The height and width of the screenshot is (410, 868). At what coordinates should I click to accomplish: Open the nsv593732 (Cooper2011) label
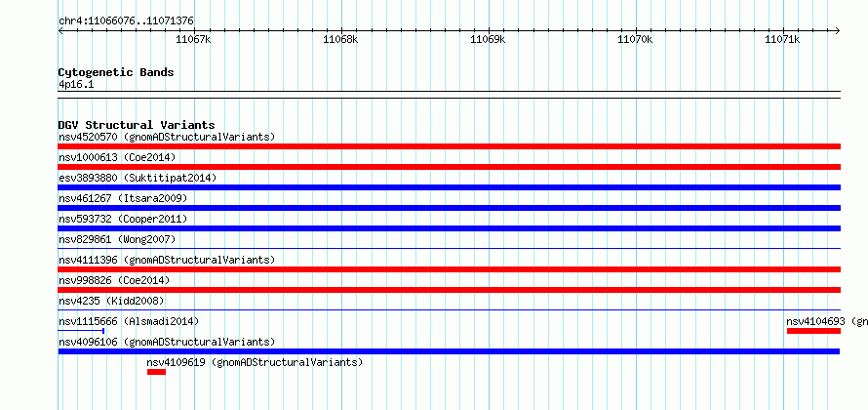pyautogui.click(x=123, y=219)
